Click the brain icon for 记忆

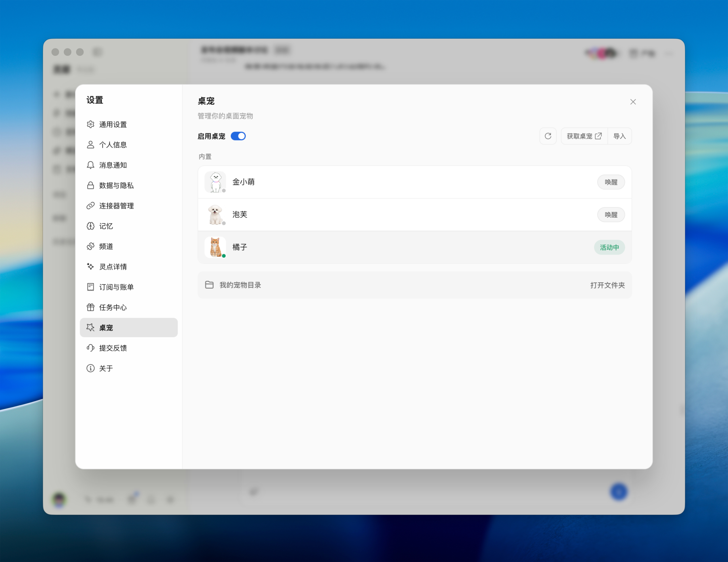(x=90, y=226)
